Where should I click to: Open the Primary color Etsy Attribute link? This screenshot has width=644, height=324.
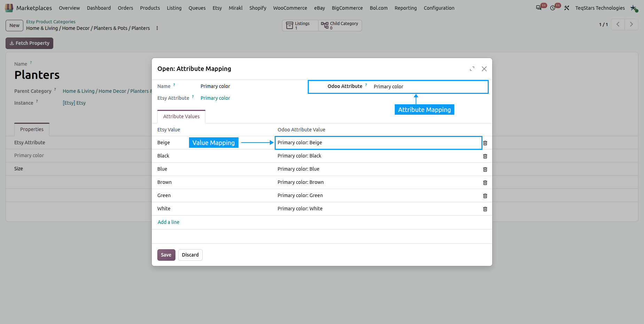215,98
